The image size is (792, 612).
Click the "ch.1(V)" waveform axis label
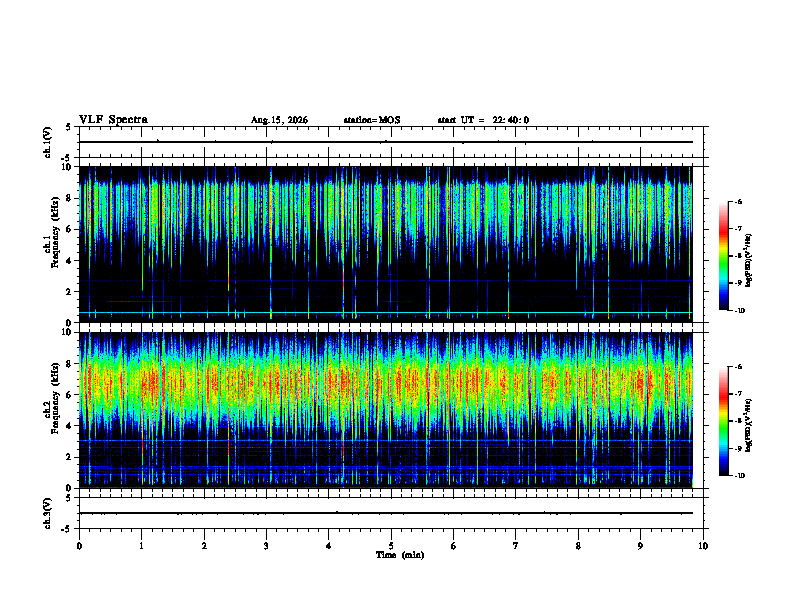[47, 142]
